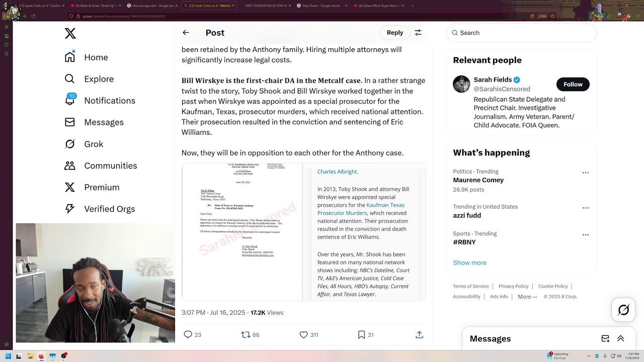Image resolution: width=644 pixels, height=362 pixels.
Task: Click the Search input field
Action: 521,33
